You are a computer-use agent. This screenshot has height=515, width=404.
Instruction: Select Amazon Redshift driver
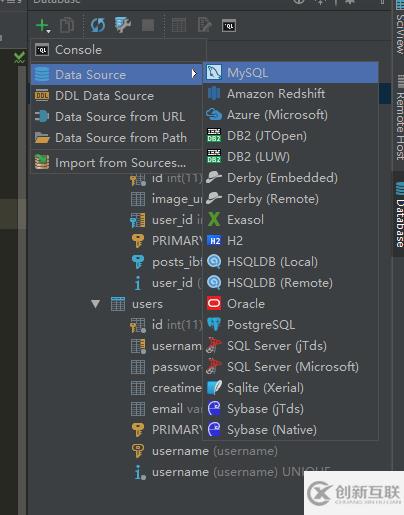(291, 94)
